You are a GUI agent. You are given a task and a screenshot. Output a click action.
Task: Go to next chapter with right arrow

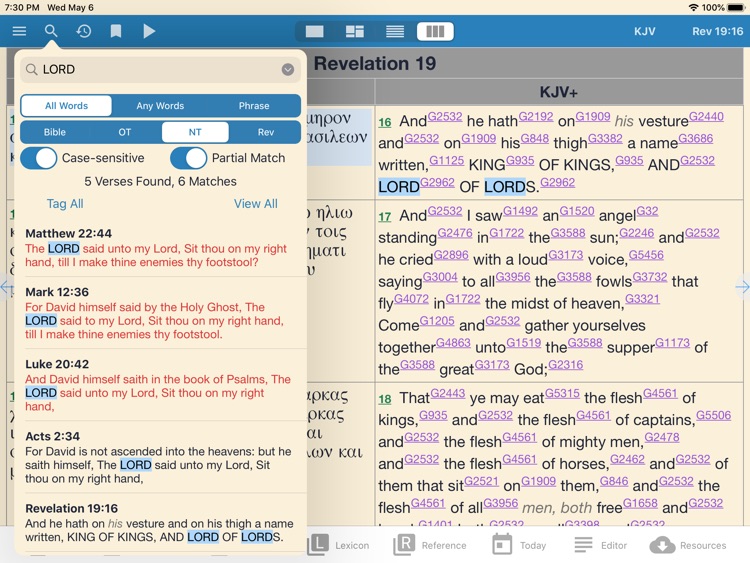point(742,287)
